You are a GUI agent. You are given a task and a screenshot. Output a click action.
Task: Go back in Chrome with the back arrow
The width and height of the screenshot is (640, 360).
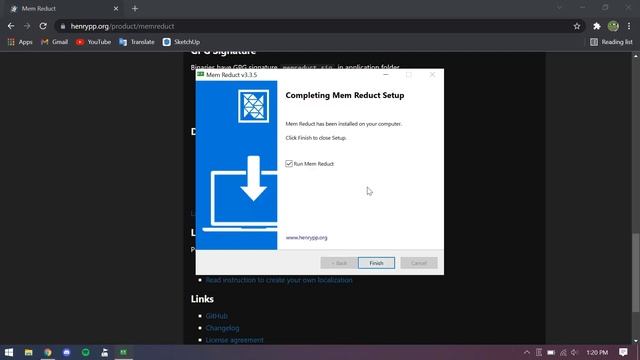point(11,26)
